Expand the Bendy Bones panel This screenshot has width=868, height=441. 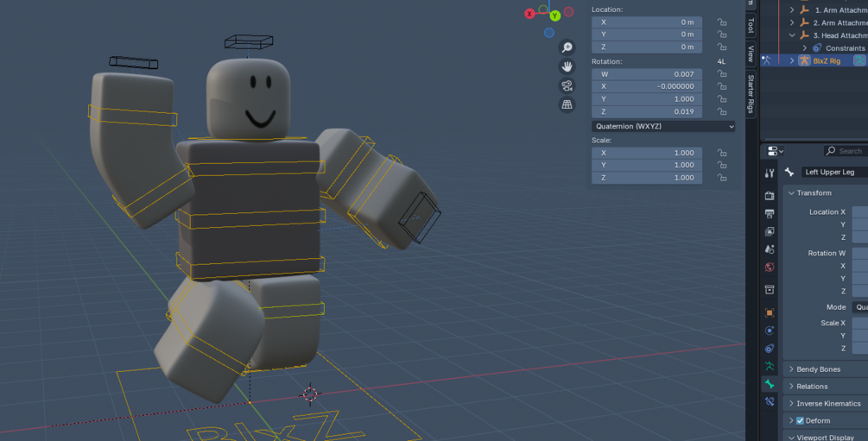(792, 369)
